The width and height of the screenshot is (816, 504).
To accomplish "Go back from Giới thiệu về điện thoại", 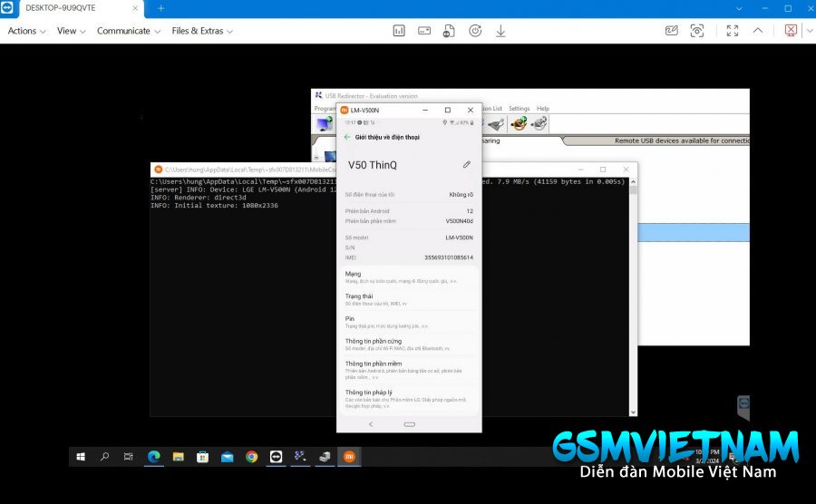I will [x=347, y=137].
